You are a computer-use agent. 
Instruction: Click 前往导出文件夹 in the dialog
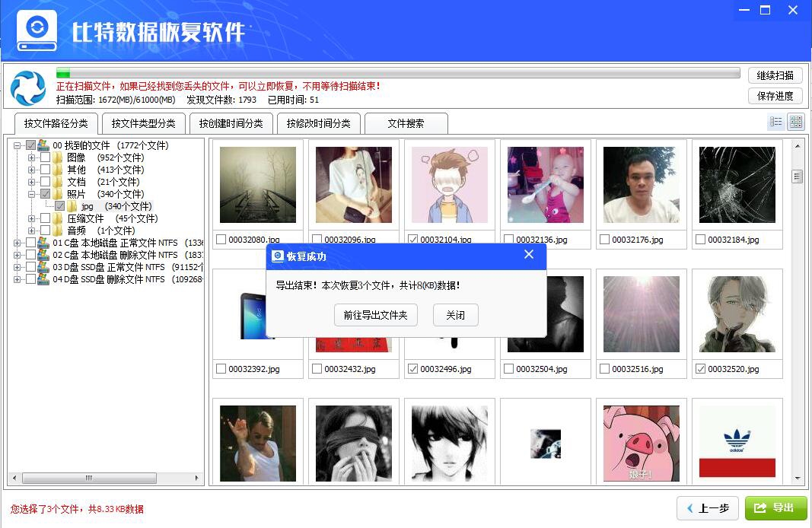tap(376, 315)
